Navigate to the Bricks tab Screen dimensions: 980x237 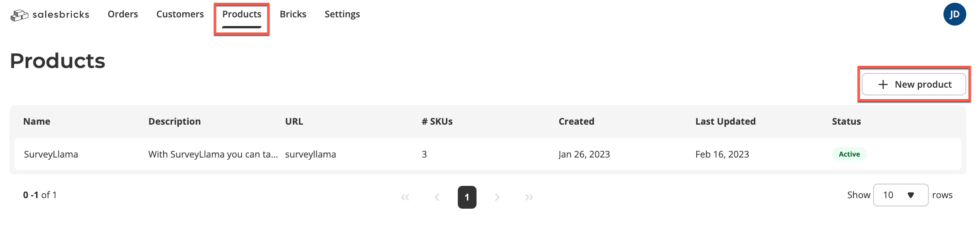click(293, 14)
